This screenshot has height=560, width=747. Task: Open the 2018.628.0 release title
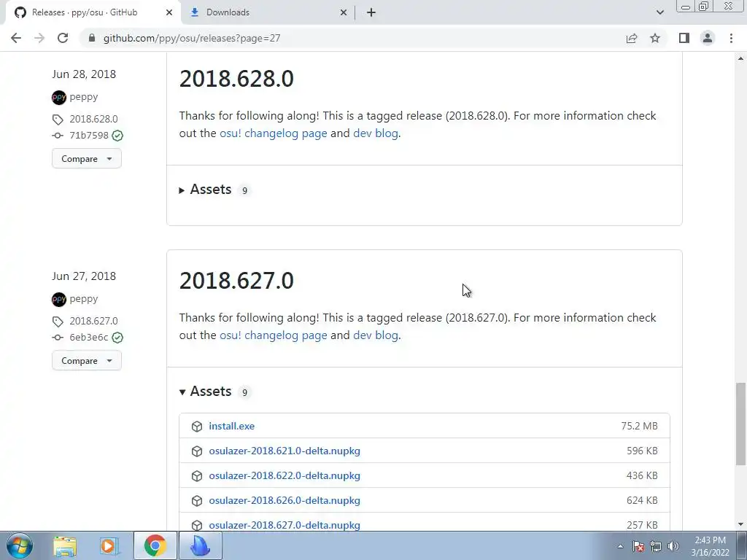236,79
